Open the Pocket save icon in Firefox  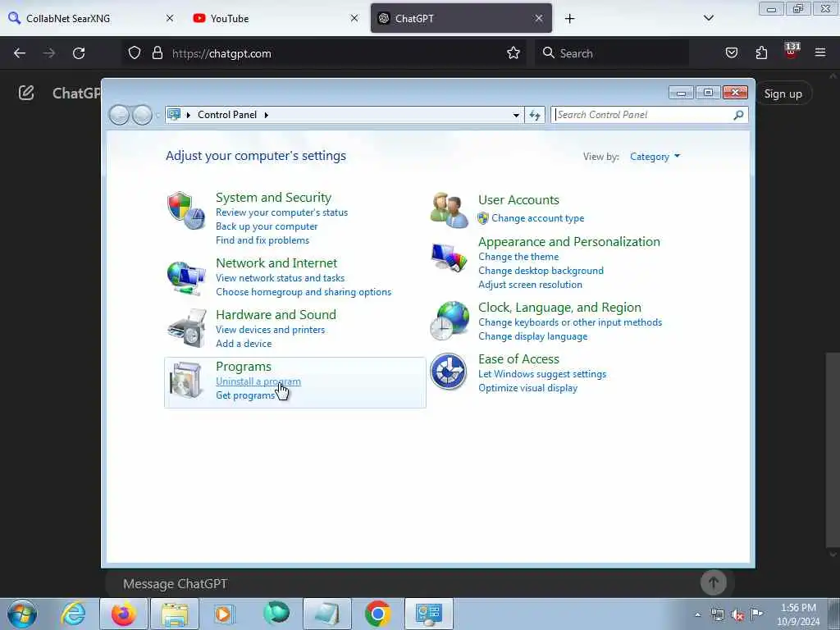731,52
